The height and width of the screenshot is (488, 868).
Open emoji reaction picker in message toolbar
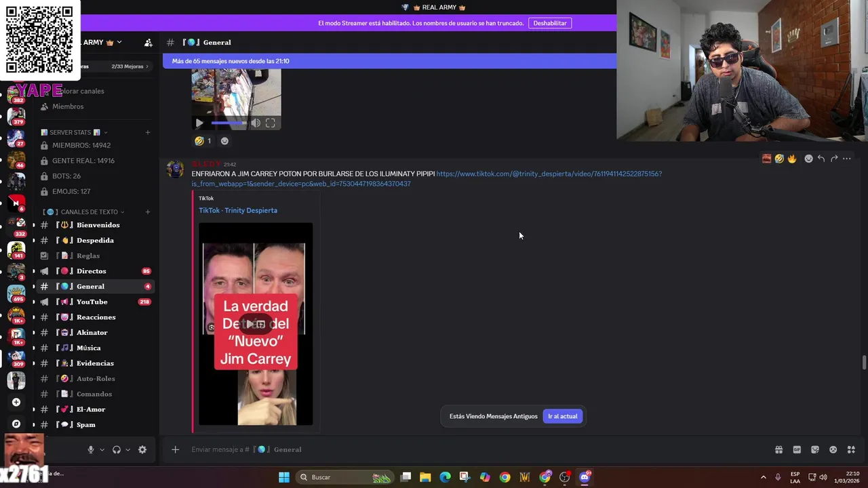click(x=808, y=159)
